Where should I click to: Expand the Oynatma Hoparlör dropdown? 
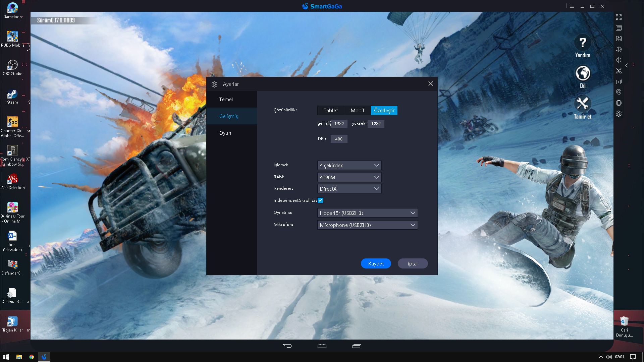pos(367,213)
